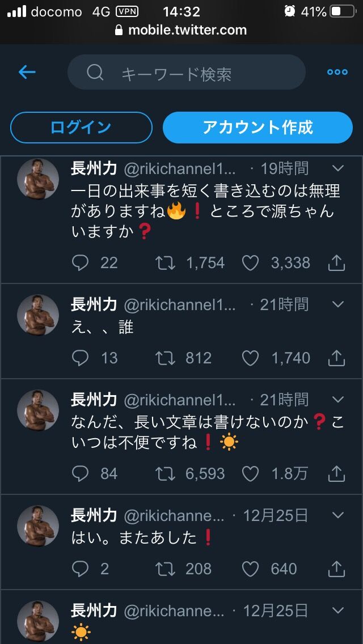Image resolution: width=363 pixels, height=644 pixels.
Task: Open chevron on はい。またあした tweet
Action: (337, 515)
